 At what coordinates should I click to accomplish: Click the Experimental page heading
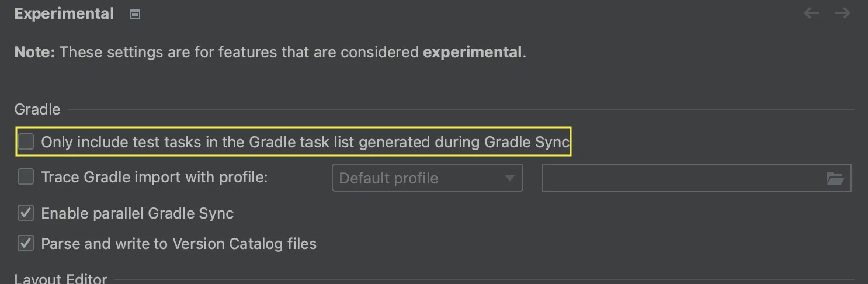[64, 14]
